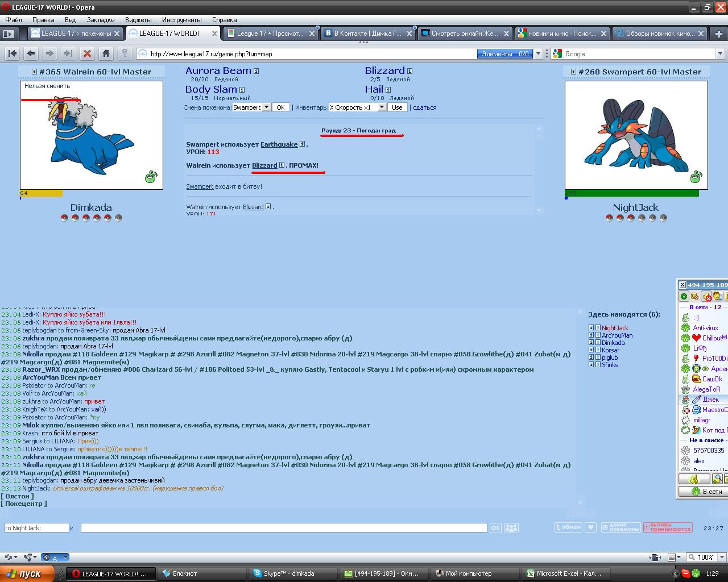Click the ICQ flower status icon in contact-list toolbar
Screen dimensions: 728x582
pos(684,296)
